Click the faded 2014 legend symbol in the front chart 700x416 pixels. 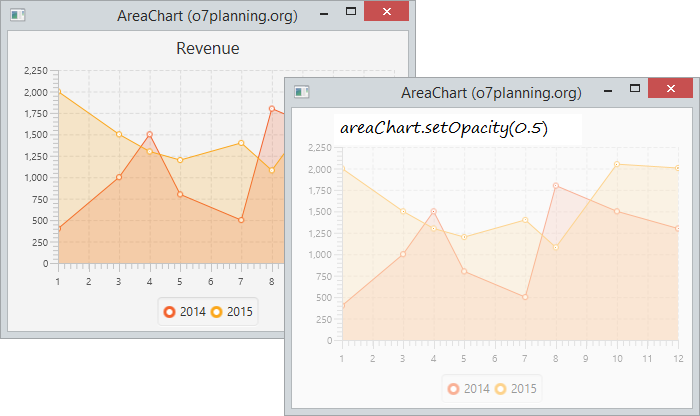point(453,389)
